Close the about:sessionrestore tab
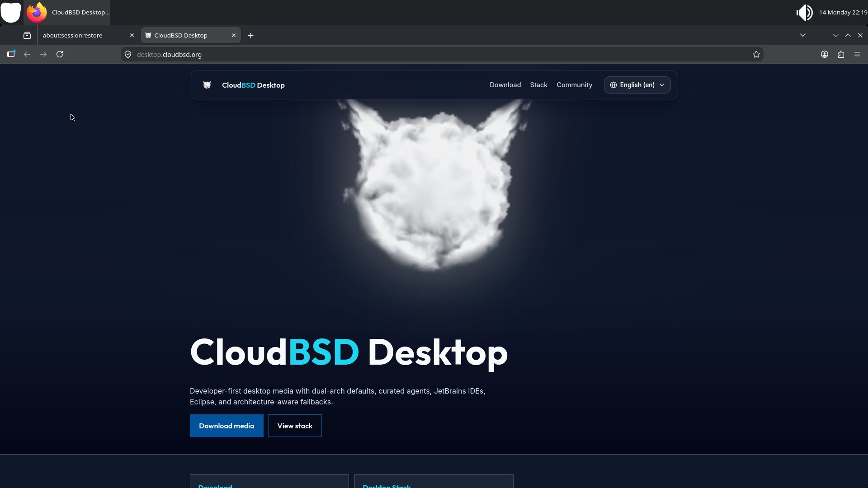 (x=132, y=35)
